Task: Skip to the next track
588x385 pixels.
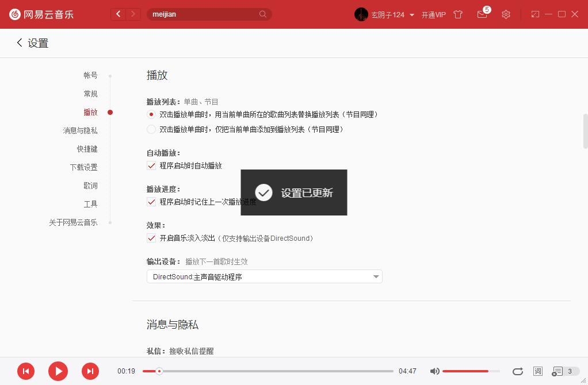Action: click(90, 371)
